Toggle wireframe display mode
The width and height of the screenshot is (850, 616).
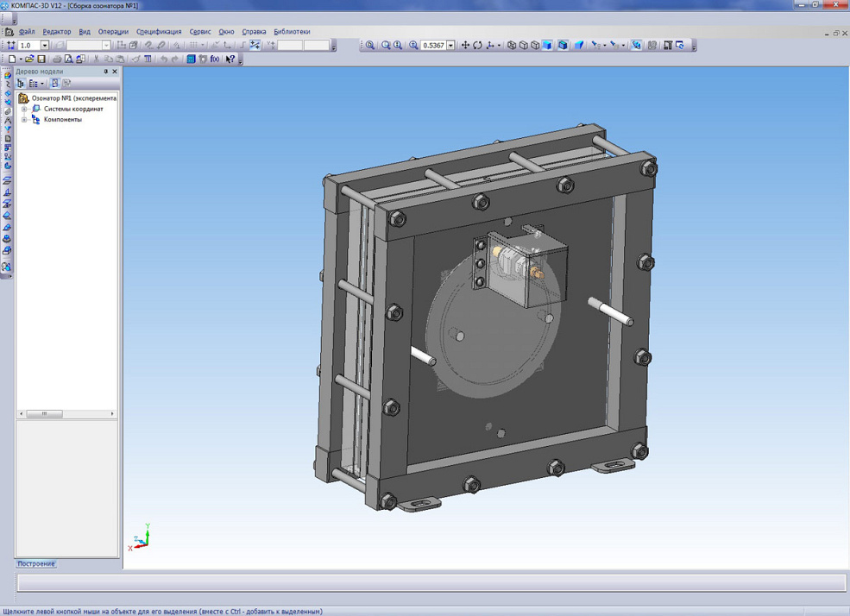[x=512, y=46]
